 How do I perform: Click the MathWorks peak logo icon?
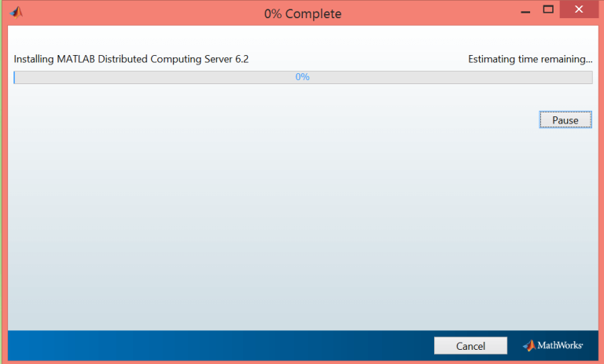tap(529, 345)
